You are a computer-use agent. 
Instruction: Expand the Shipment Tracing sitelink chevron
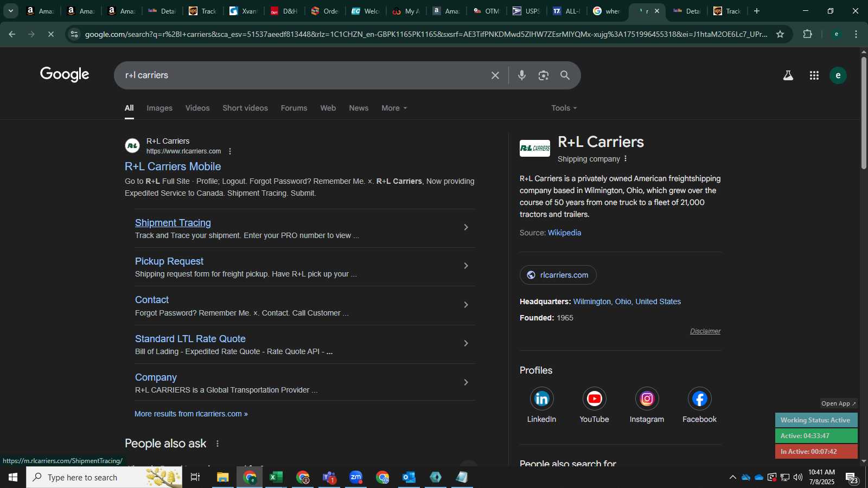[466, 227]
